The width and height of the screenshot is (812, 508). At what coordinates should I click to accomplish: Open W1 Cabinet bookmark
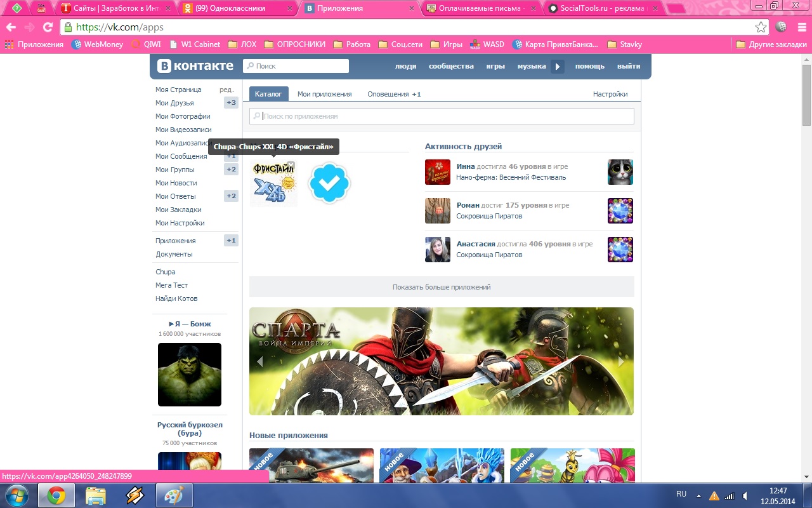click(194, 44)
